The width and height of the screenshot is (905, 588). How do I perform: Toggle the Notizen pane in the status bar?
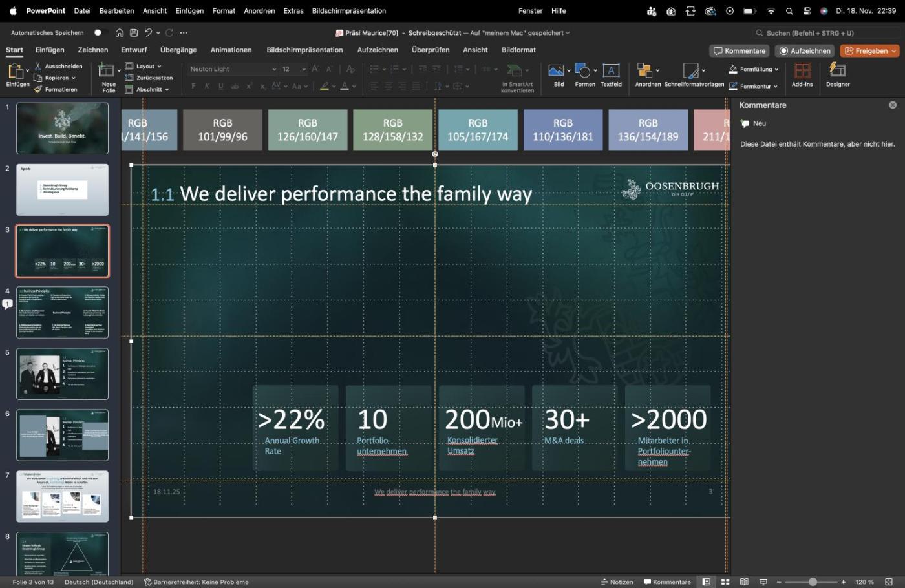pyautogui.click(x=617, y=582)
